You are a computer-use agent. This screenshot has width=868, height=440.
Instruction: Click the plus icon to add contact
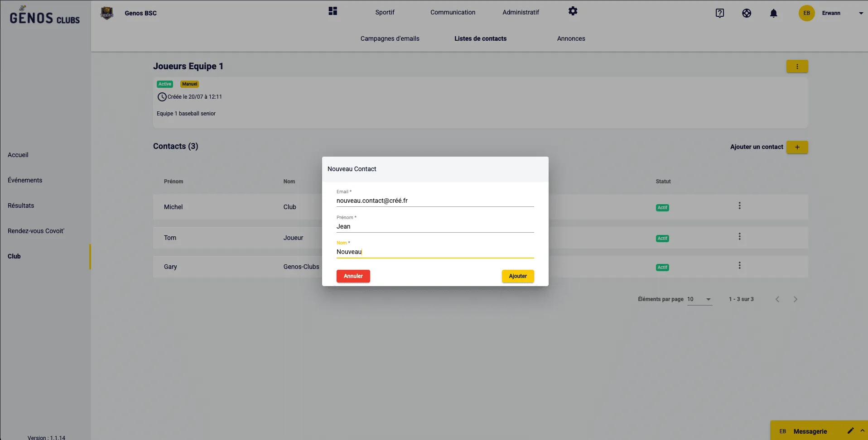pyautogui.click(x=797, y=147)
